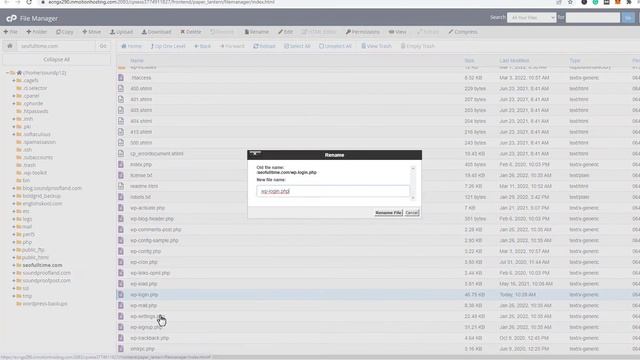Click the Delete toolbar button
The image size is (640, 360).
click(x=191, y=32)
